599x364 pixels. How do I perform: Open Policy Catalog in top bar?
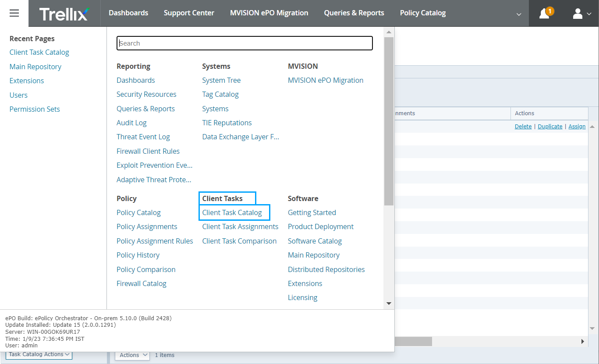pyautogui.click(x=423, y=13)
